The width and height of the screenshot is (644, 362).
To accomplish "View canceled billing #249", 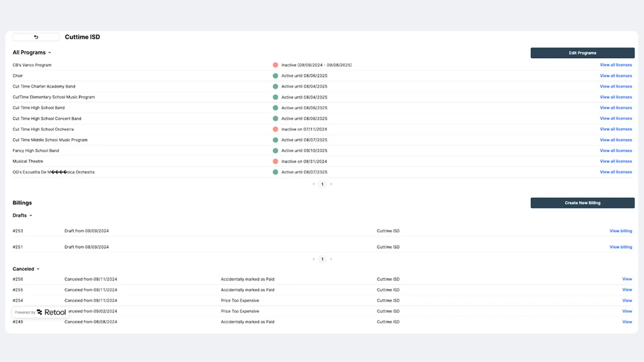I will point(627,322).
